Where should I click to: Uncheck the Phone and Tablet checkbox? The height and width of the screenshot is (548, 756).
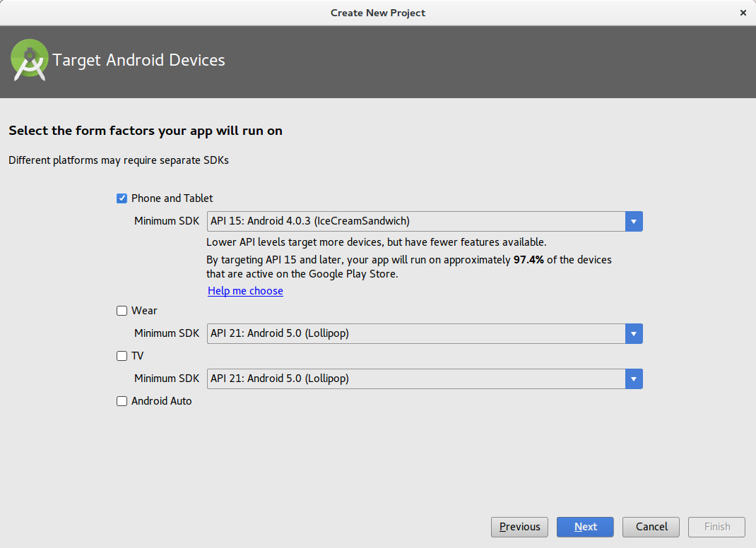(x=122, y=198)
